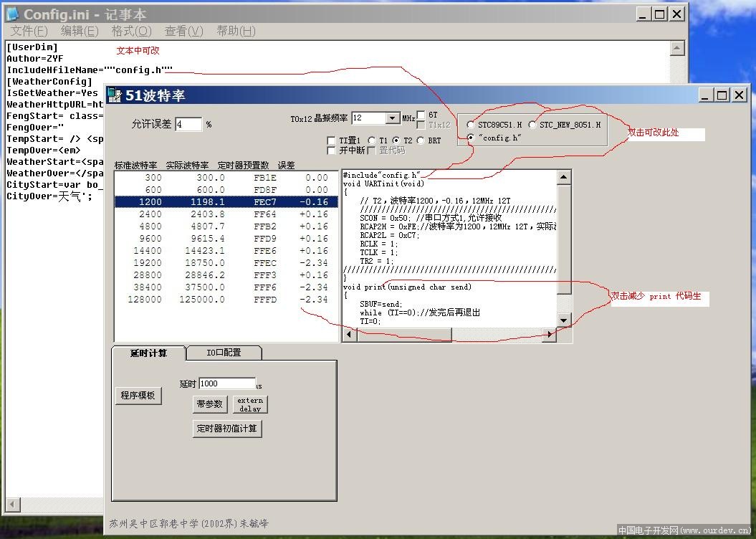756x539 pixels.
Task: Select the 19200 baud rate row
Action: tap(226, 263)
